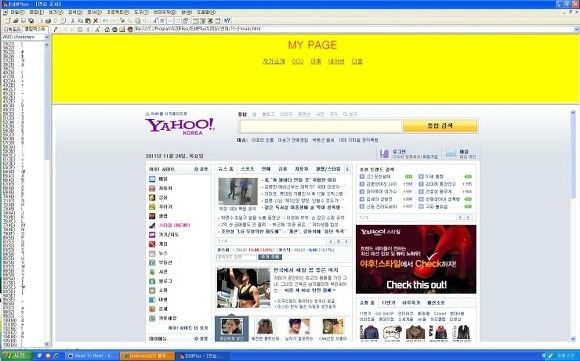Click the Yahoo page vertical scrollbar thumb

[573, 155]
